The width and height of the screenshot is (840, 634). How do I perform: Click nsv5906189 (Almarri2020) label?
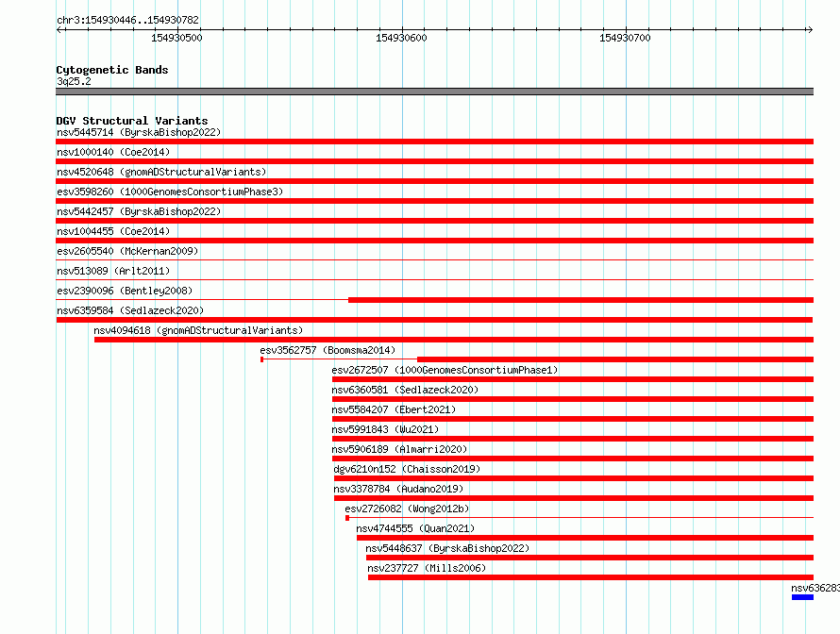point(399,449)
